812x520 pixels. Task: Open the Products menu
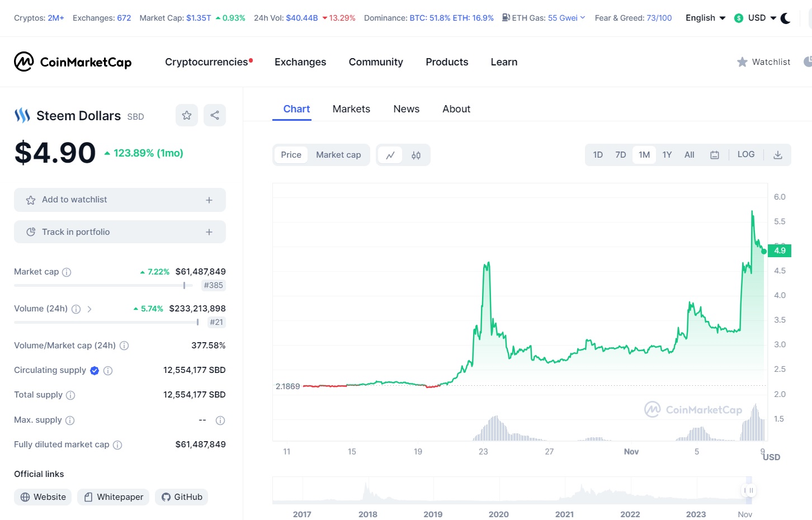(447, 62)
